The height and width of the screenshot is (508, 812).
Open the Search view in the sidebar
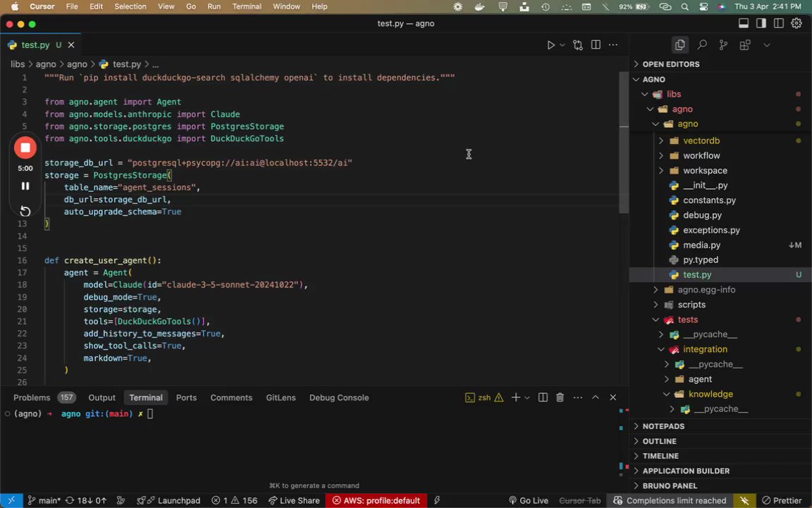702,45
